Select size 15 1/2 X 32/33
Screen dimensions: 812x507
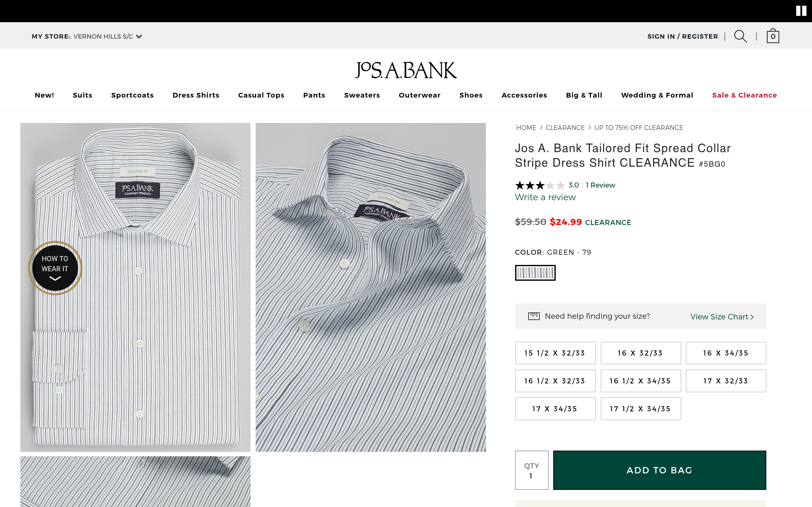tap(555, 353)
